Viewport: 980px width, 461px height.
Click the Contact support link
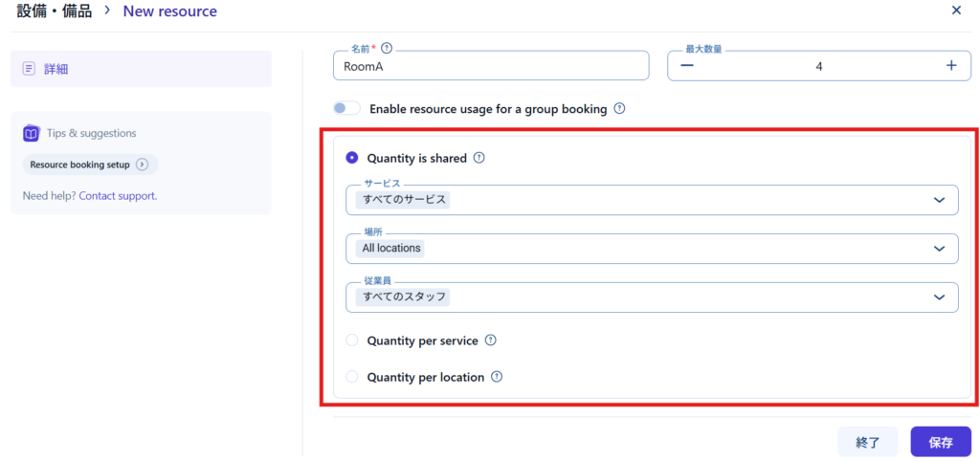click(x=118, y=196)
